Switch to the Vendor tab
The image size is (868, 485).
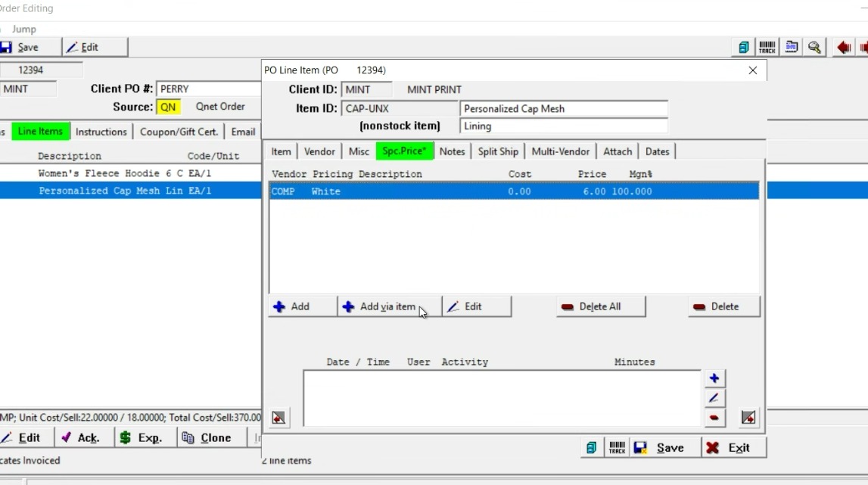click(x=319, y=151)
